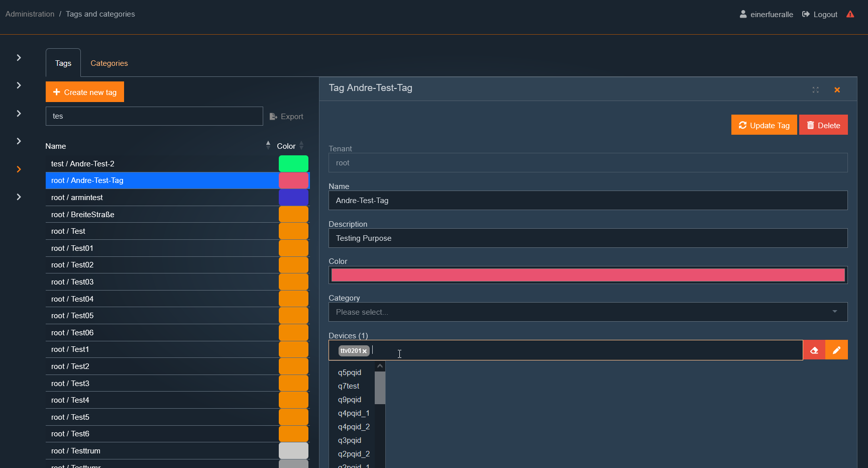This screenshot has height=468, width=868.
Task: Click the Delete button
Action: [x=823, y=125]
